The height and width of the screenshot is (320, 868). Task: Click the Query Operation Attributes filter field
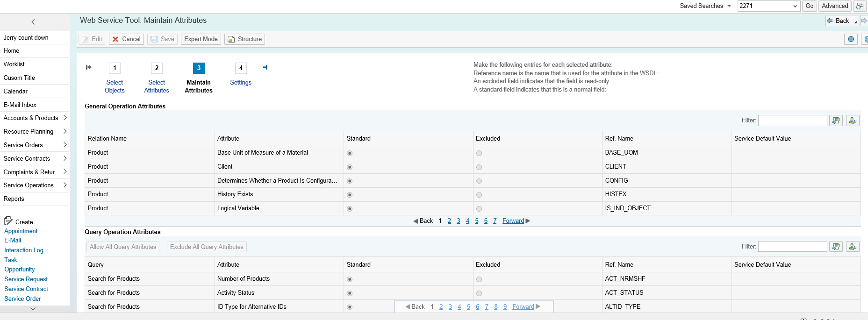pos(793,247)
